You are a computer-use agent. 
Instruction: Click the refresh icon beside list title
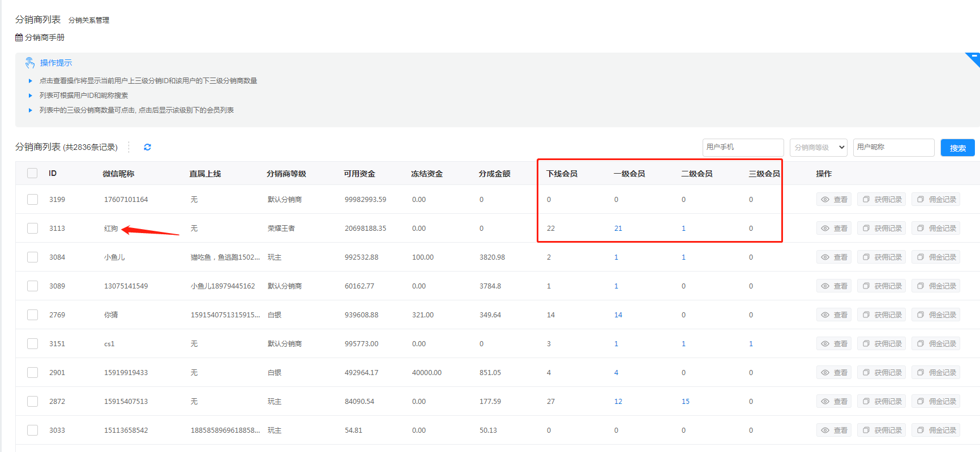[147, 147]
